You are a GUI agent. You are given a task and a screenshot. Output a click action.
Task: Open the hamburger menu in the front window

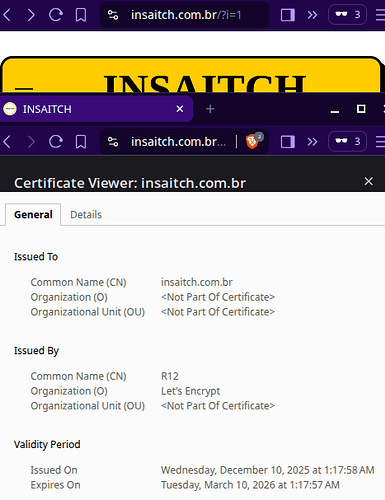(x=380, y=142)
